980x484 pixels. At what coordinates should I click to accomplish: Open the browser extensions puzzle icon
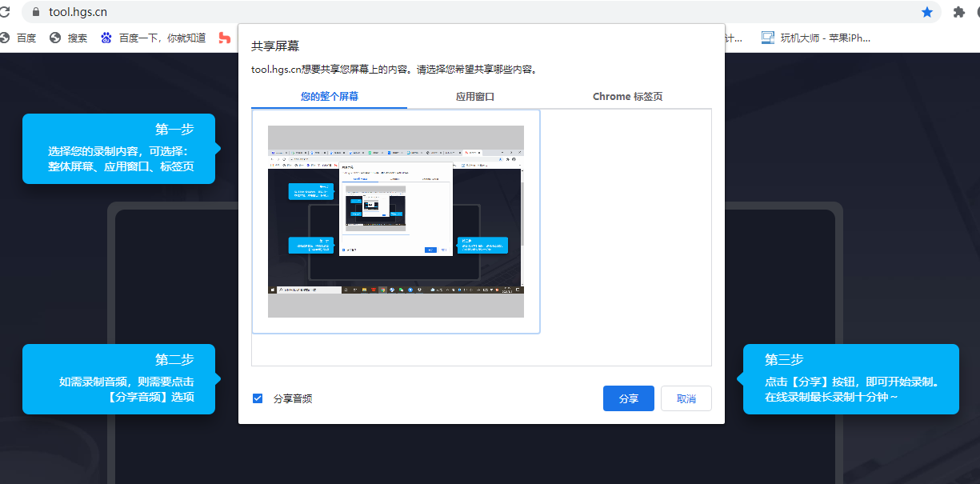pos(958,13)
